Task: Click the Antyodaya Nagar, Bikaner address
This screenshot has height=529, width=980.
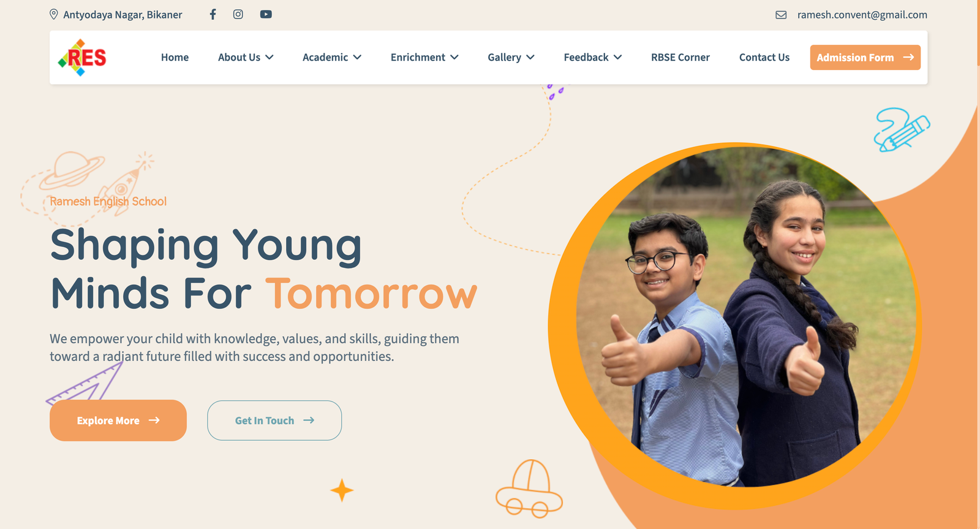Action: point(123,15)
